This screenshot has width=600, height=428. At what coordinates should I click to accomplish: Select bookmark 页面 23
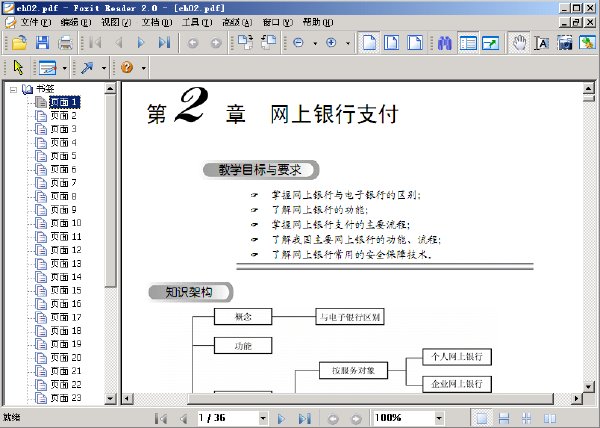point(66,398)
